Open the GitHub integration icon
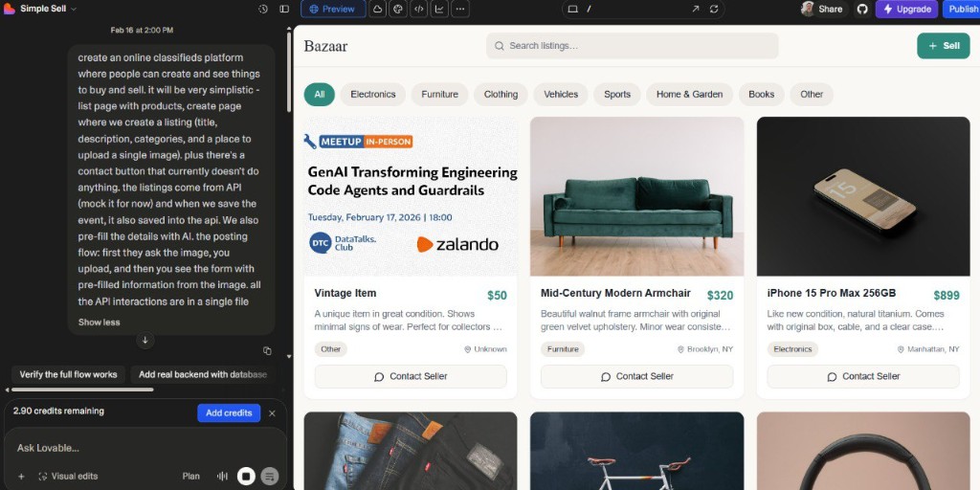 [x=862, y=10]
